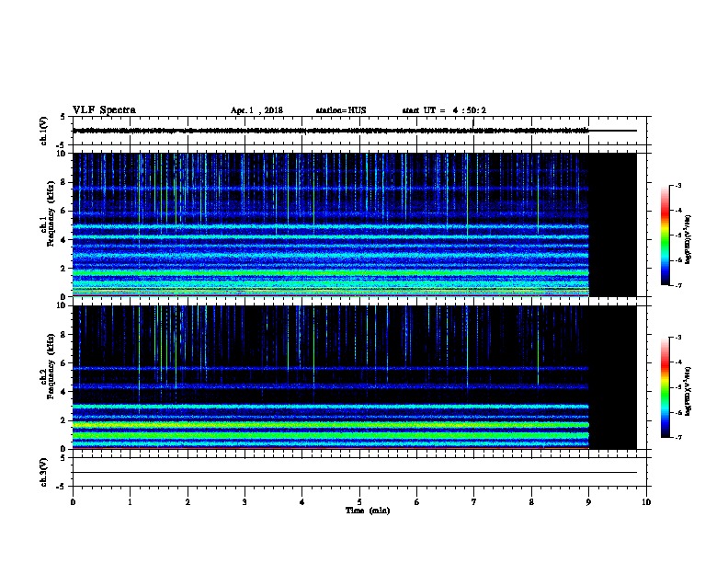Click the time axis tick label "1"
The height and width of the screenshot is (563, 728).
point(130,502)
